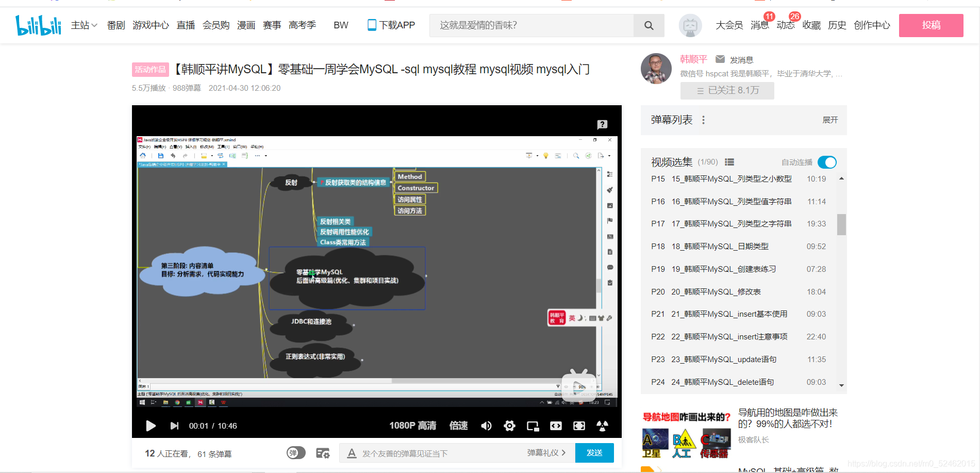Expand the 弹幕列表 panel with 展开

(x=830, y=120)
